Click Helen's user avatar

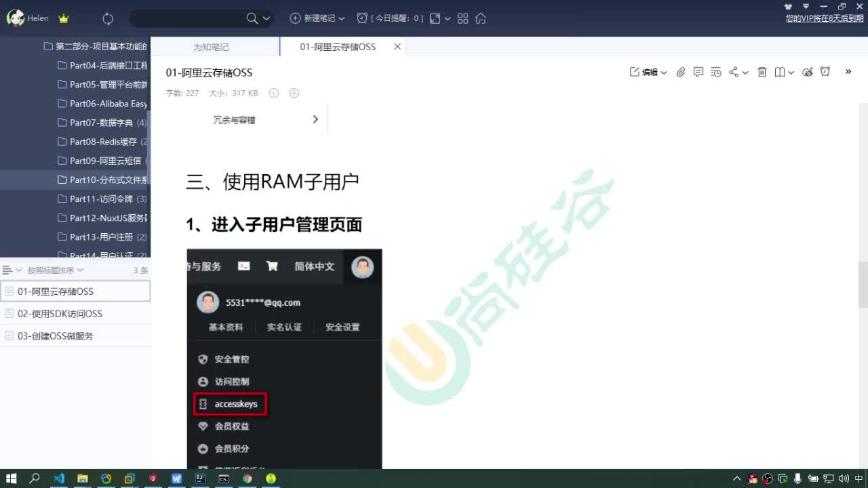click(15, 18)
